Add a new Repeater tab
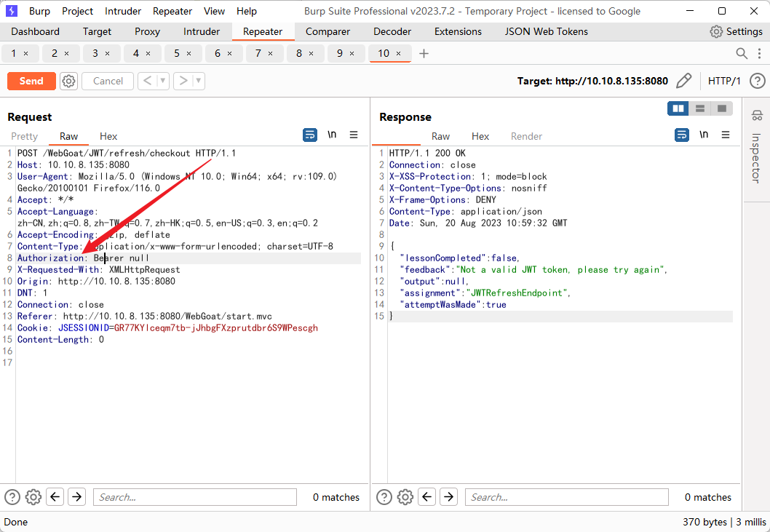The width and height of the screenshot is (770, 532). click(x=424, y=53)
